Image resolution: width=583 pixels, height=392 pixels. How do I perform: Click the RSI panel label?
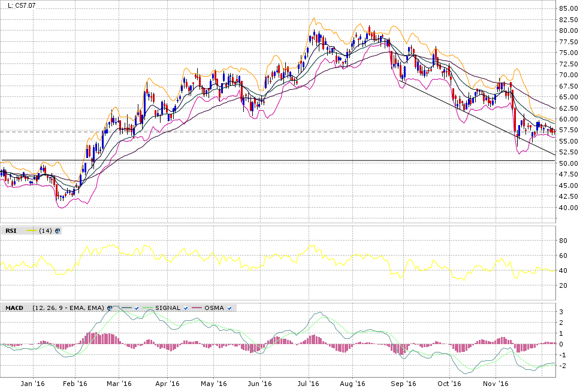(x=11, y=230)
